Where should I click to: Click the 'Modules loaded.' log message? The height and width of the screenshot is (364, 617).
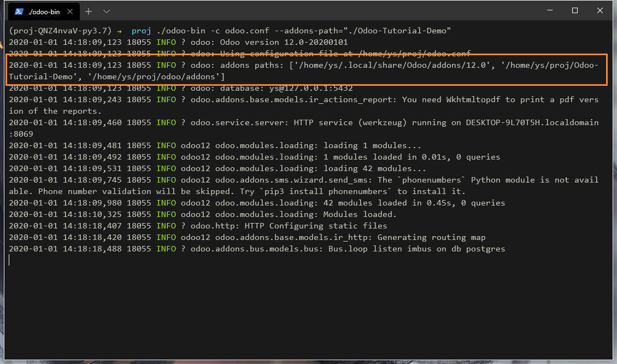point(360,214)
